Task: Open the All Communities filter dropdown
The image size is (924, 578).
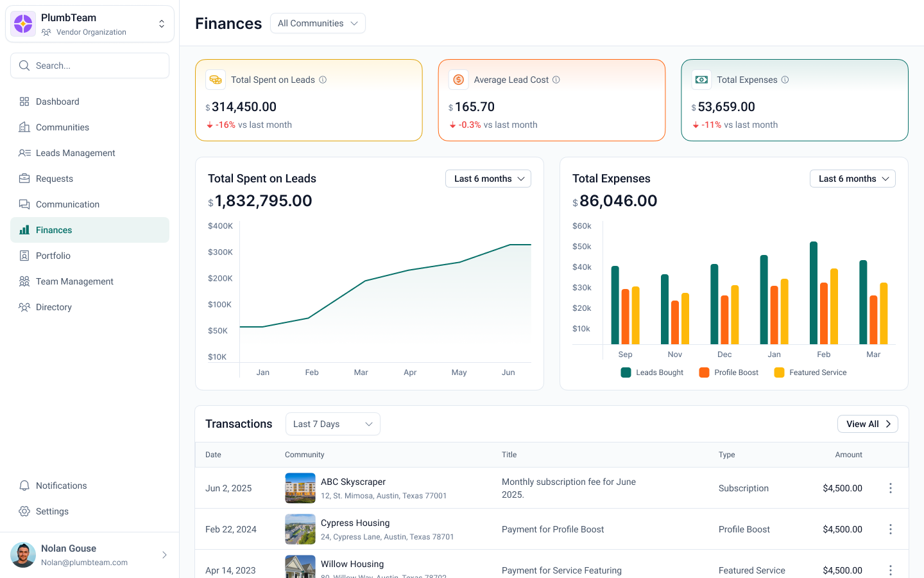Action: click(318, 22)
